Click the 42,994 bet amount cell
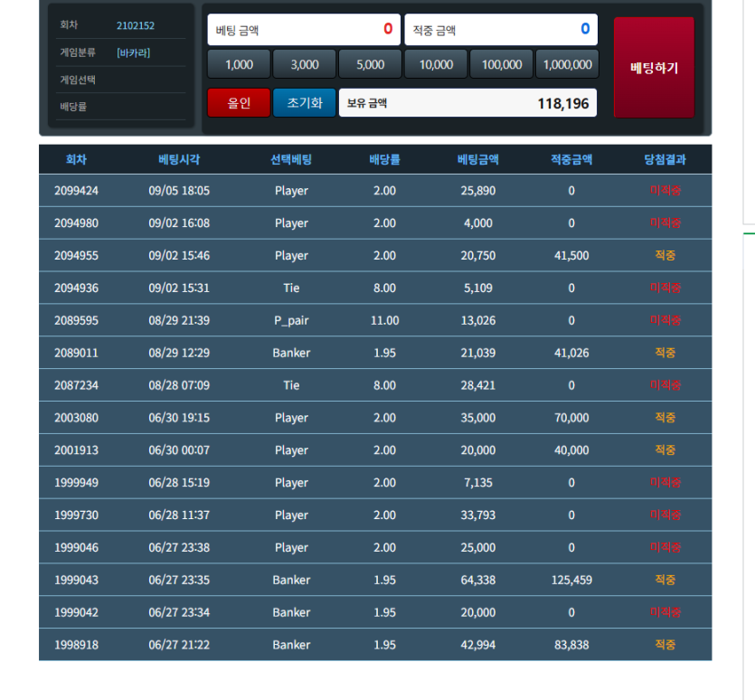Image resolution: width=755 pixels, height=700 pixels. pyautogui.click(x=478, y=645)
